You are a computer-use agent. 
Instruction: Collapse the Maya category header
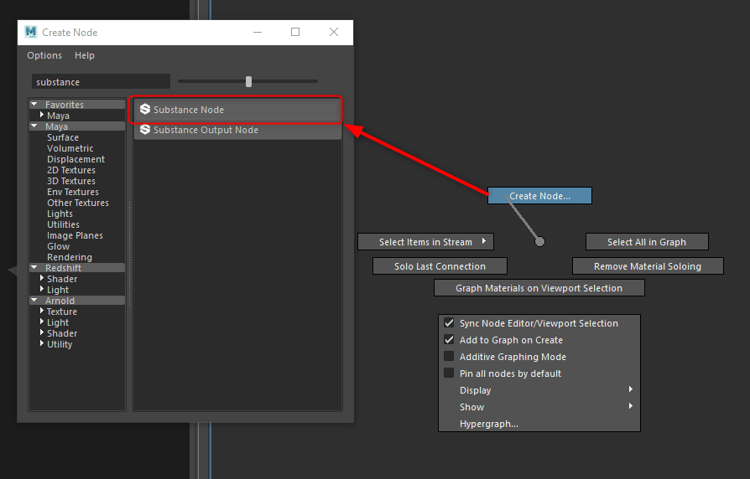pyautogui.click(x=34, y=126)
